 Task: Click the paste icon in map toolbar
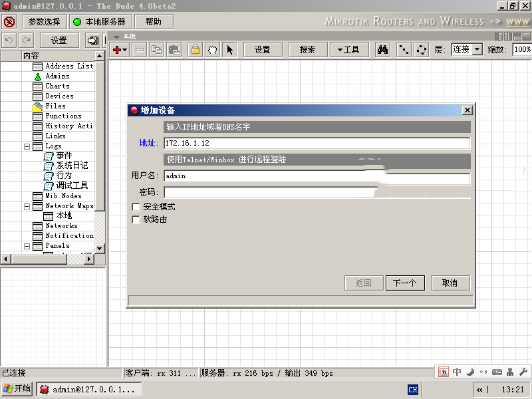174,50
